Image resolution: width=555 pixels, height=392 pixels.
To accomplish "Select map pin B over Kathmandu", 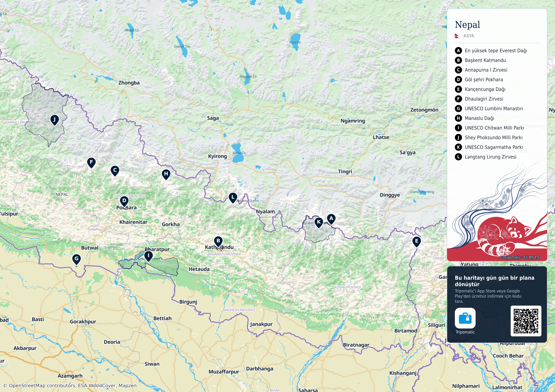I will (x=218, y=242).
